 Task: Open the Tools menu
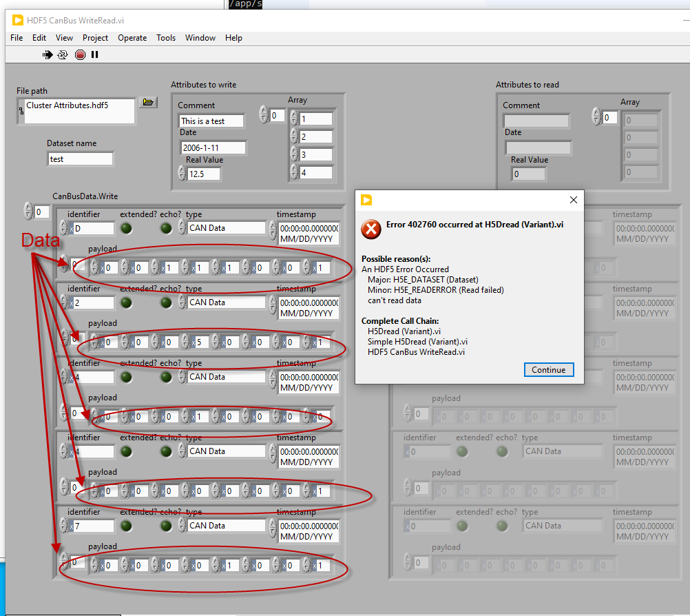166,38
